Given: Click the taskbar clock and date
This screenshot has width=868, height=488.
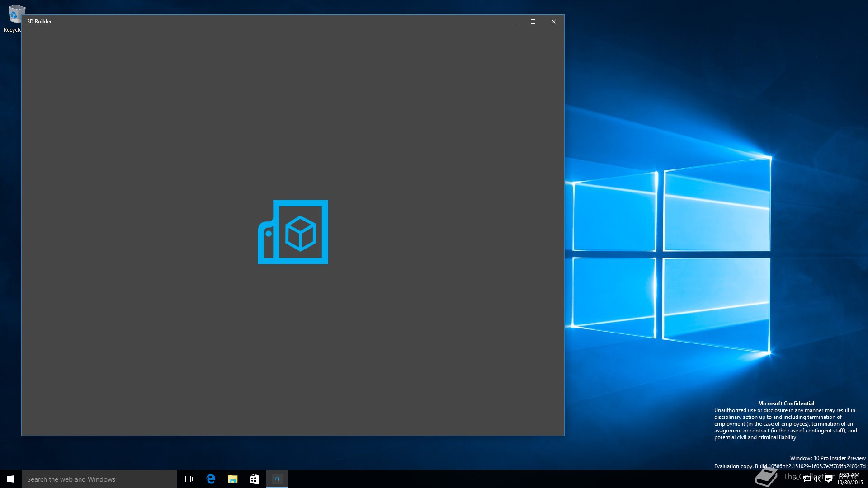Looking at the screenshot, I should point(850,479).
